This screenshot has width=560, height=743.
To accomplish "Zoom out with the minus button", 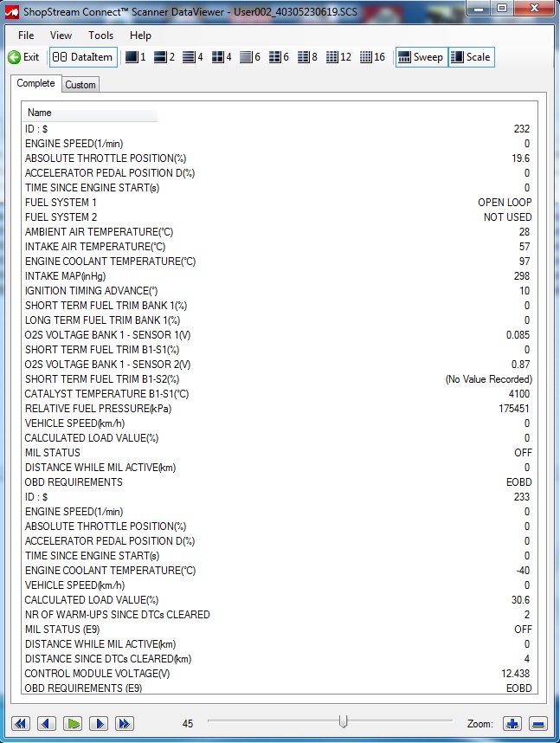I will click(x=537, y=724).
